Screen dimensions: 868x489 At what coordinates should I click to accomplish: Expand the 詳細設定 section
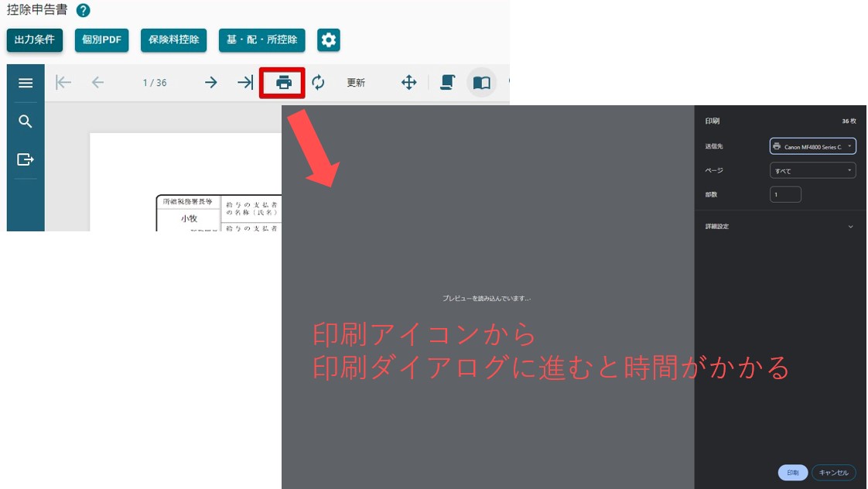(x=779, y=227)
